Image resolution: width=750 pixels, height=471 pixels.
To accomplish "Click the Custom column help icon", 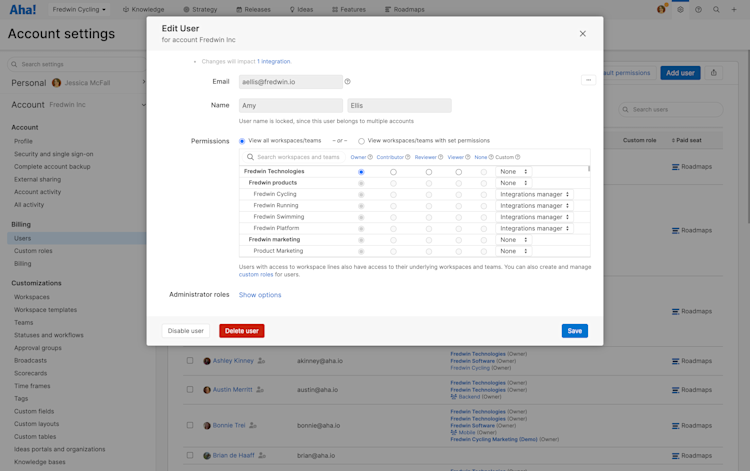I will (x=518, y=157).
